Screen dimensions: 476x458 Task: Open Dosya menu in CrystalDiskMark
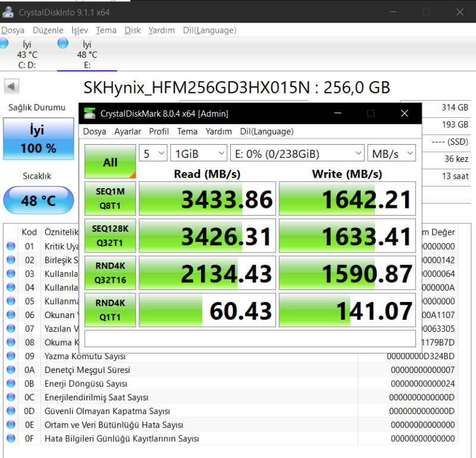point(95,131)
